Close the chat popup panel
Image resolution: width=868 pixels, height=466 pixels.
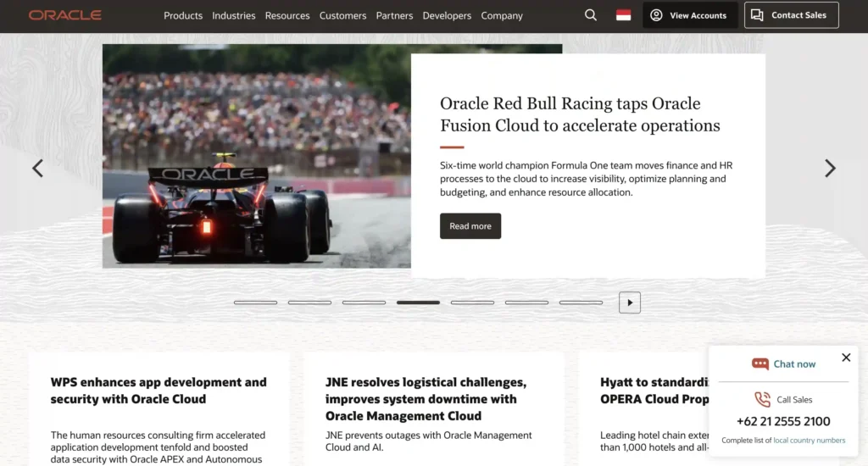(846, 358)
